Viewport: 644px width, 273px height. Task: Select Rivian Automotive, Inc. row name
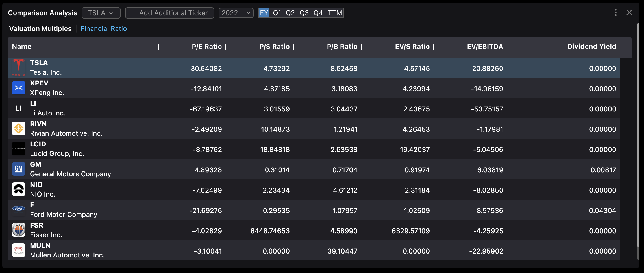[x=66, y=133]
